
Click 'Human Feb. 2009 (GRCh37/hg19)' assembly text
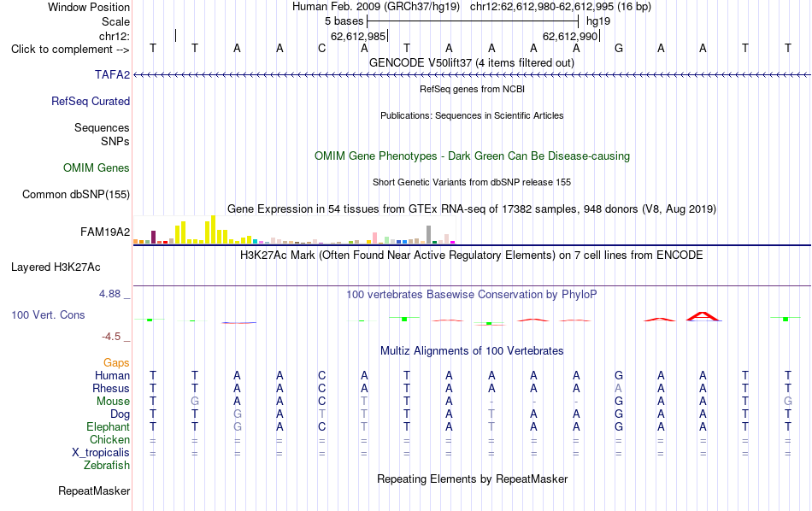376,7
